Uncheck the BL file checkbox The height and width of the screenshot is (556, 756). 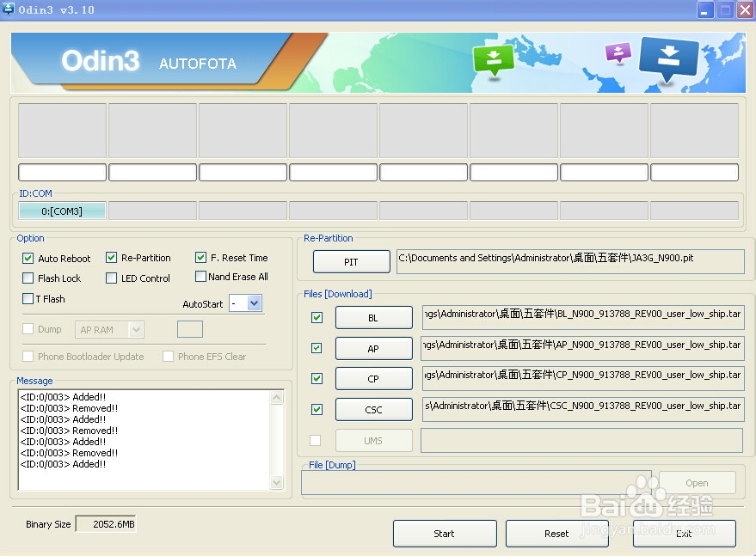pyautogui.click(x=317, y=317)
